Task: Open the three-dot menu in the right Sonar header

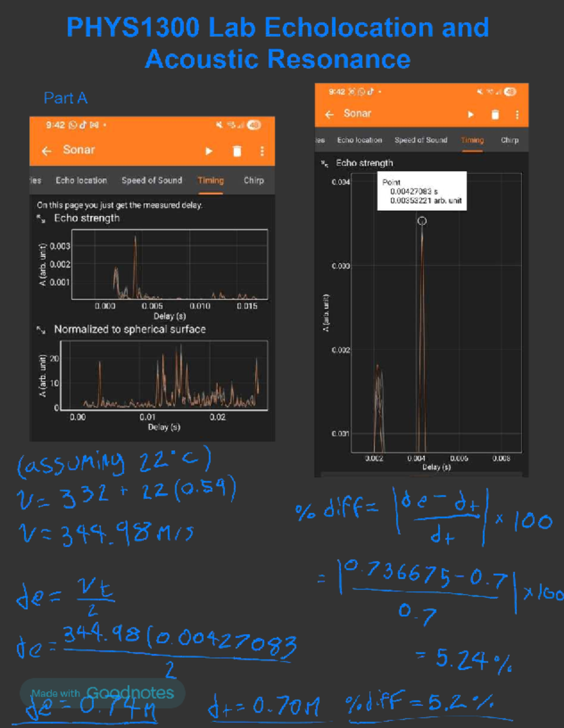Action: pos(517,115)
